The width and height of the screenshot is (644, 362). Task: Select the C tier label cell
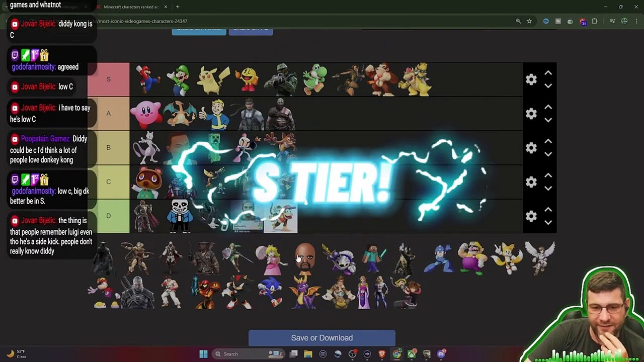[108, 182]
